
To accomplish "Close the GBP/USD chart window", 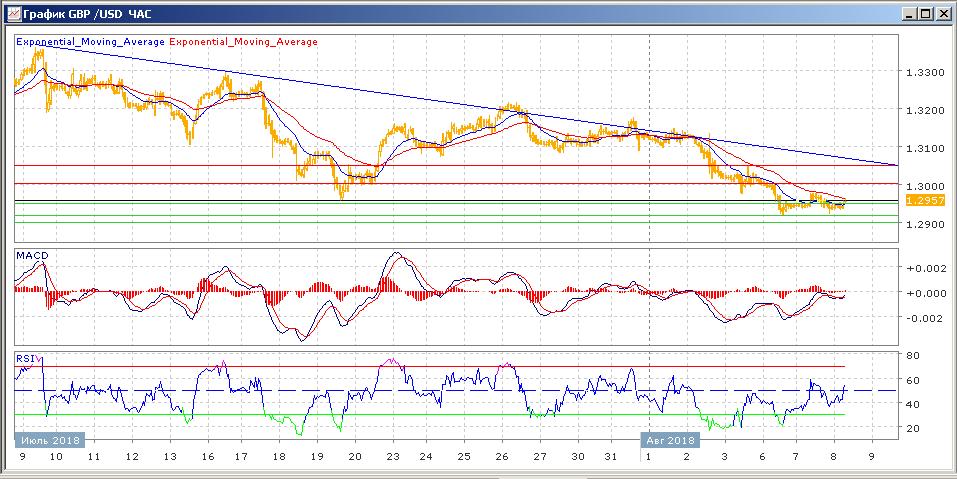I will pyautogui.click(x=943, y=13).
